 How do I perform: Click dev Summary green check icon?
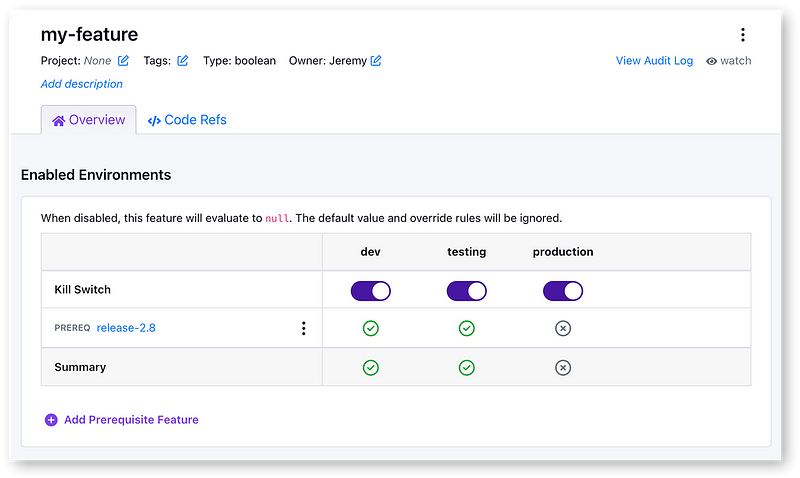(370, 367)
